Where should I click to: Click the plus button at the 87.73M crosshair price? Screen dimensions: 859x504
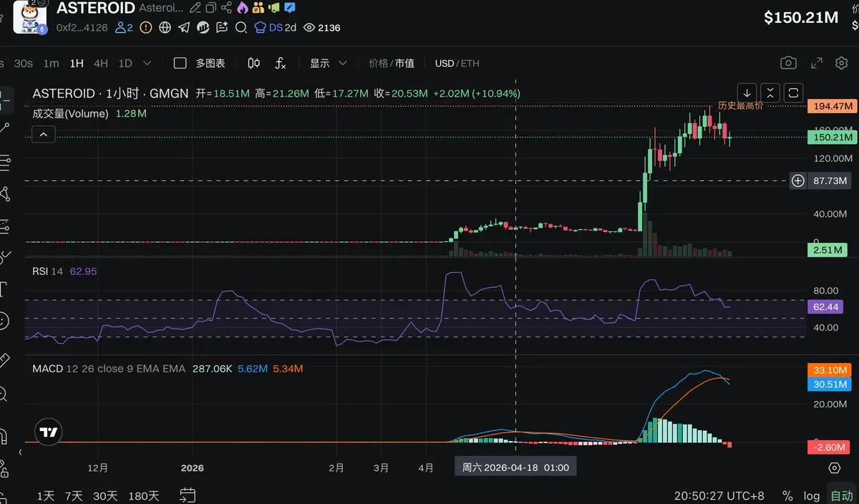click(x=797, y=180)
